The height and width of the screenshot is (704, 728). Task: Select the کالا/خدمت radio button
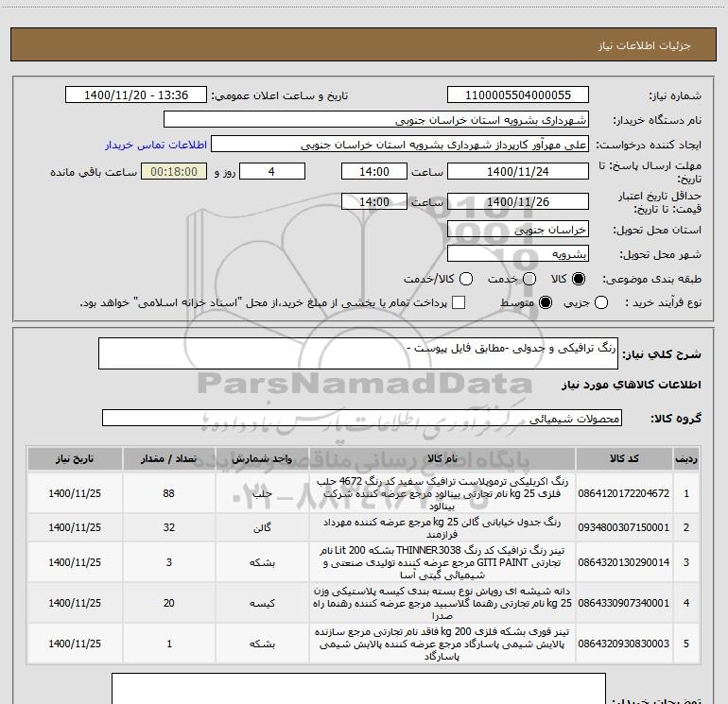[x=466, y=279]
